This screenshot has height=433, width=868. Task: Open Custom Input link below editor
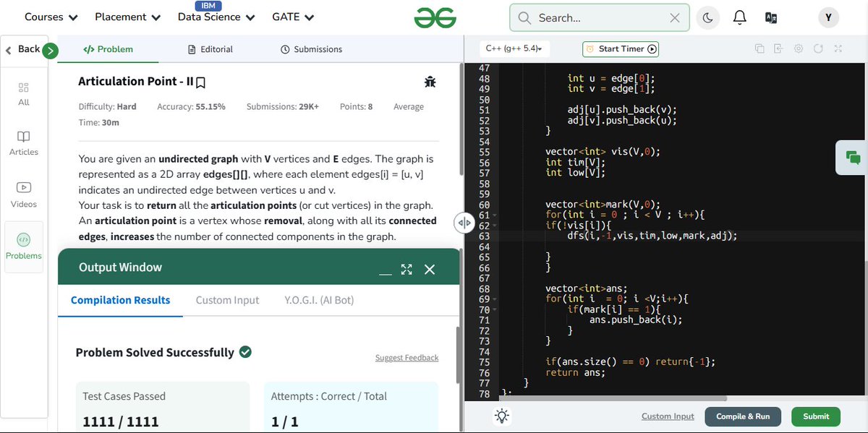668,416
